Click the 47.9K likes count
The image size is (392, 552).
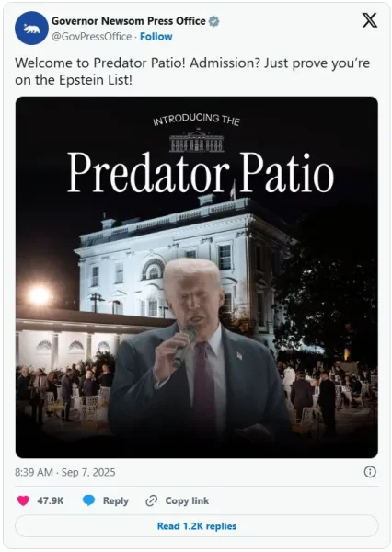[x=51, y=500]
